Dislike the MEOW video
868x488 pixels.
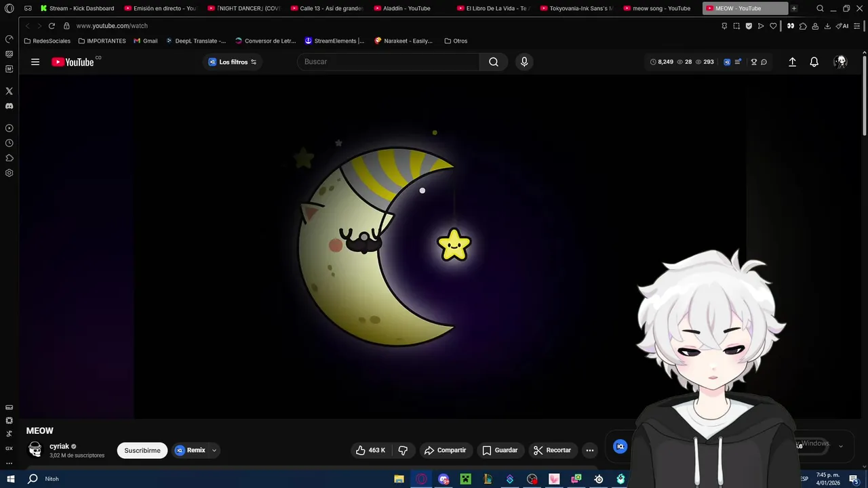pos(403,450)
